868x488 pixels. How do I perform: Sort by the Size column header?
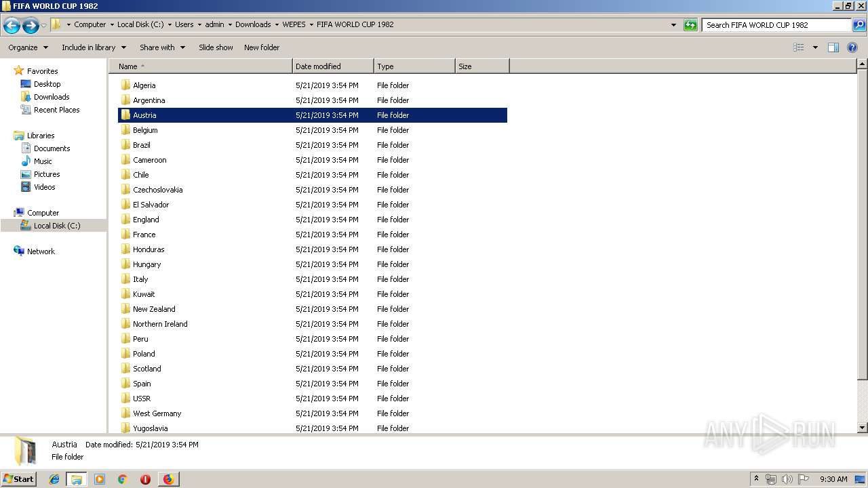(482, 66)
